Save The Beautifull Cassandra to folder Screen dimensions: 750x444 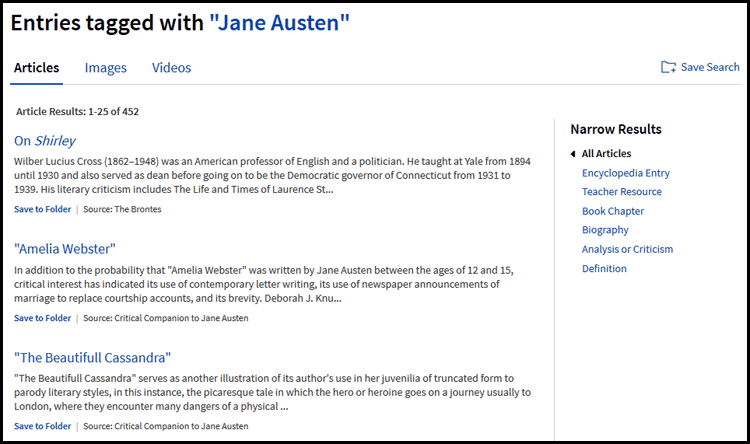tap(42, 426)
